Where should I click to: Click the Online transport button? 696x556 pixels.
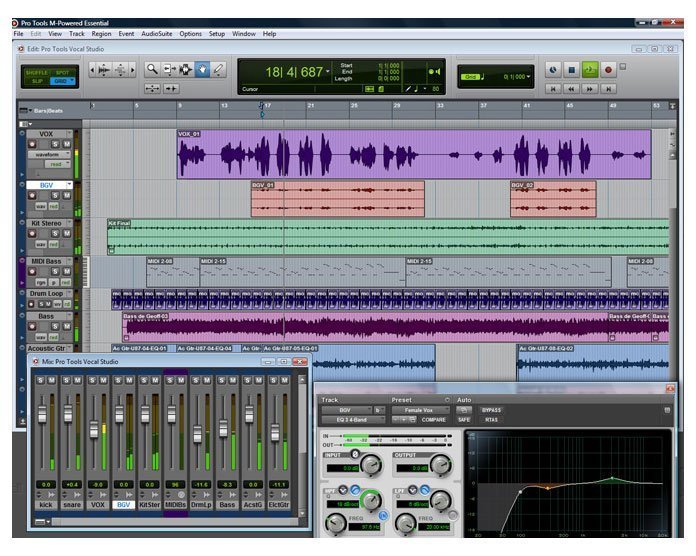pyautogui.click(x=553, y=70)
